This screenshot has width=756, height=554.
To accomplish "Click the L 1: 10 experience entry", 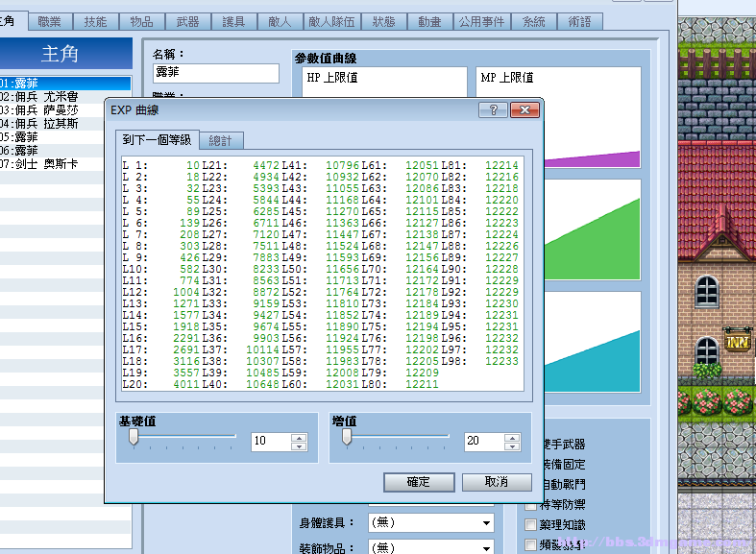I will point(161,165).
